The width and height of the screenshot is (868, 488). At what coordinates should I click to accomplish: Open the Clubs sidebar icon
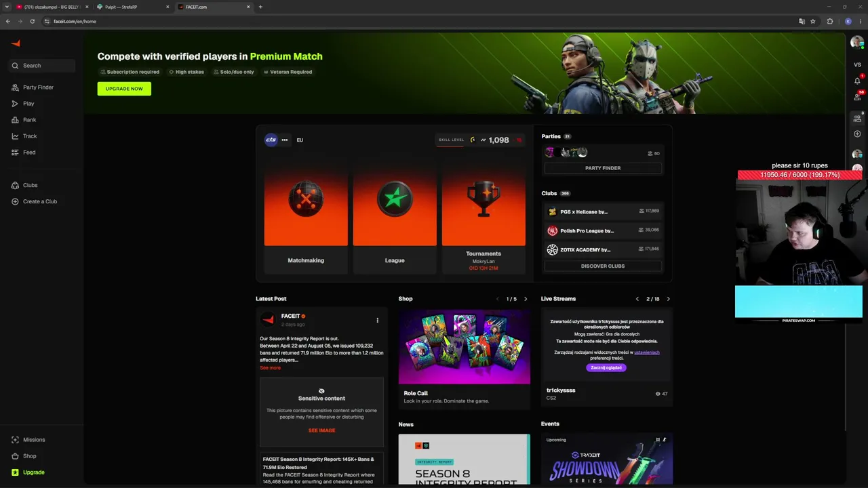[x=15, y=185]
